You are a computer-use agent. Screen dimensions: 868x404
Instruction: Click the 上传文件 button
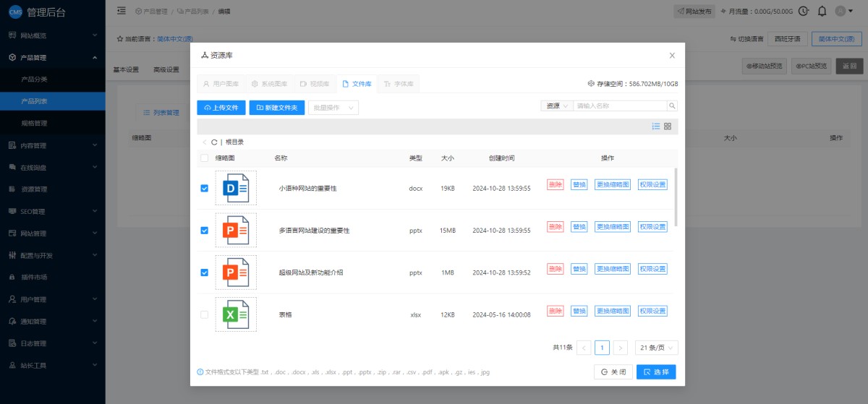[x=221, y=108]
